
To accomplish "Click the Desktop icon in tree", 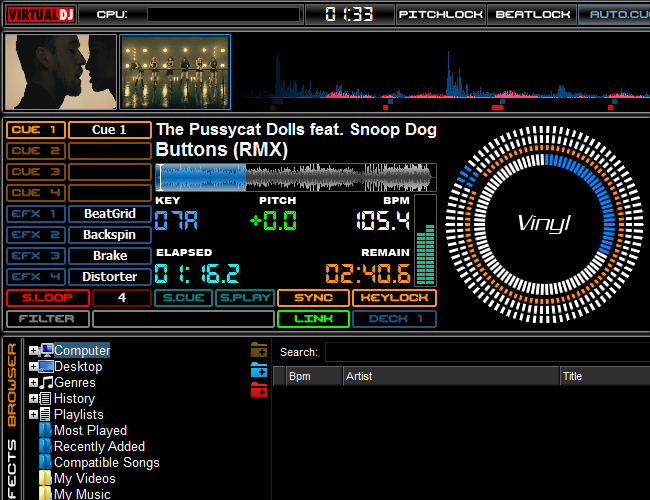I will click(46, 367).
